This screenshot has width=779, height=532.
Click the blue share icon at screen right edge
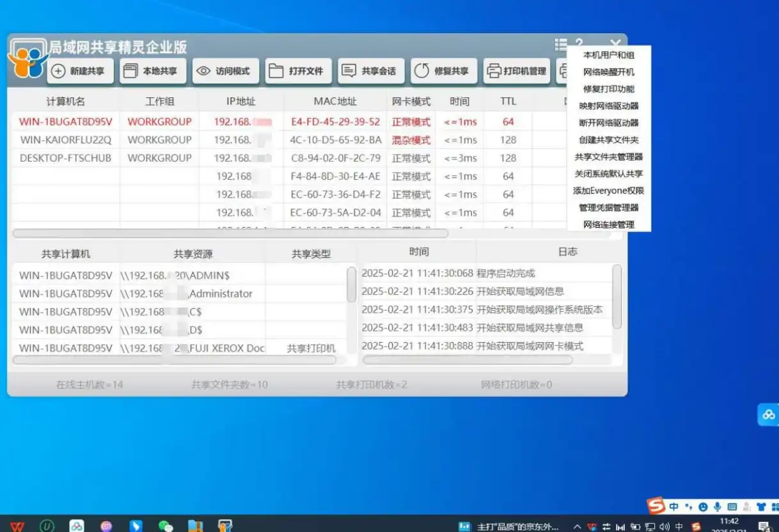click(x=769, y=414)
